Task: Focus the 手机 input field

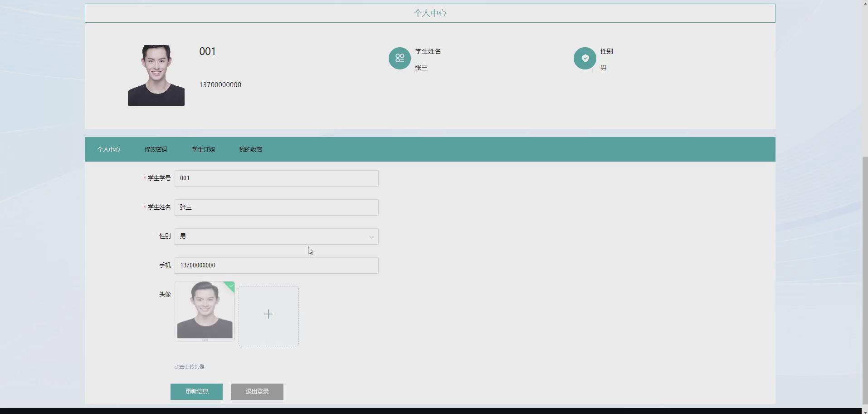Action: (277, 266)
